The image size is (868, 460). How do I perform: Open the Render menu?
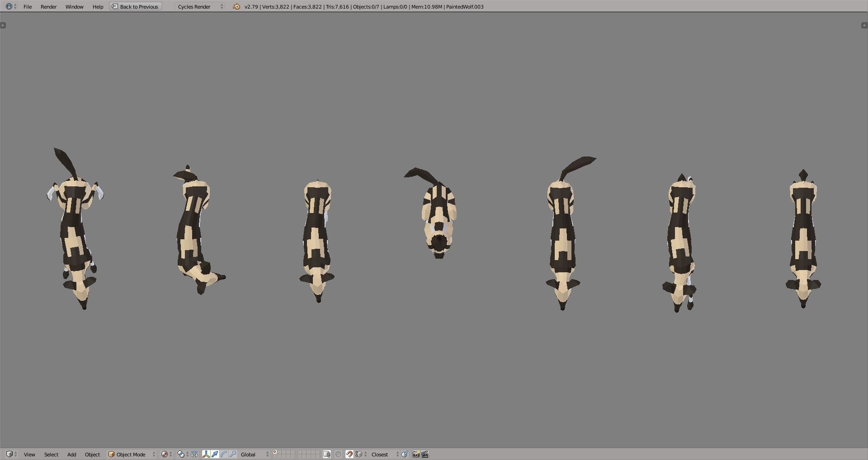point(48,7)
